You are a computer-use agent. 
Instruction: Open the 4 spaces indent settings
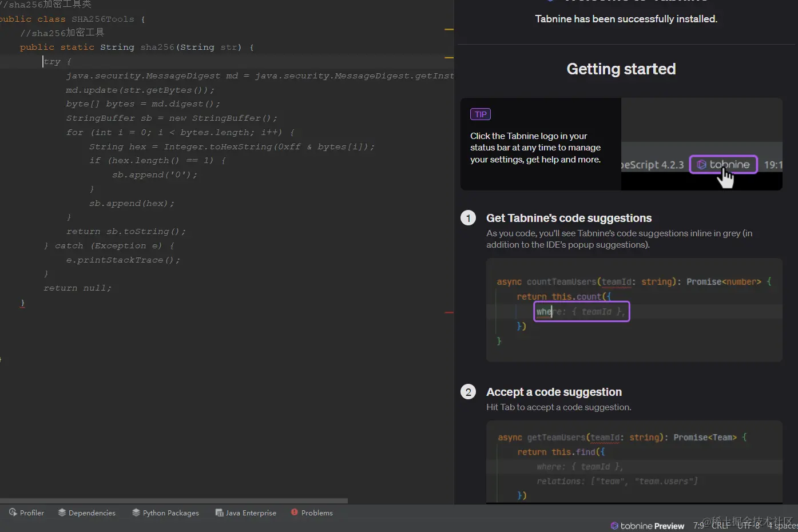[x=782, y=525]
